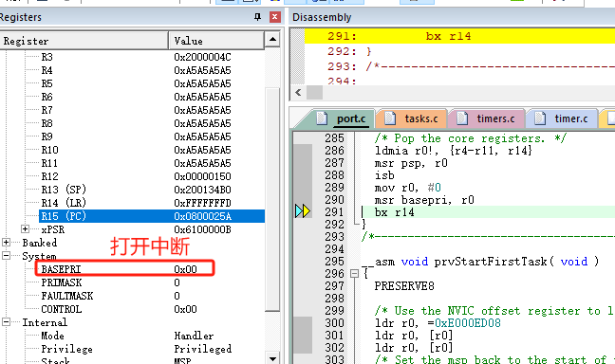Image resolution: width=615 pixels, height=364 pixels.
Task: Switch to the timers.c tab
Action: tap(485, 118)
